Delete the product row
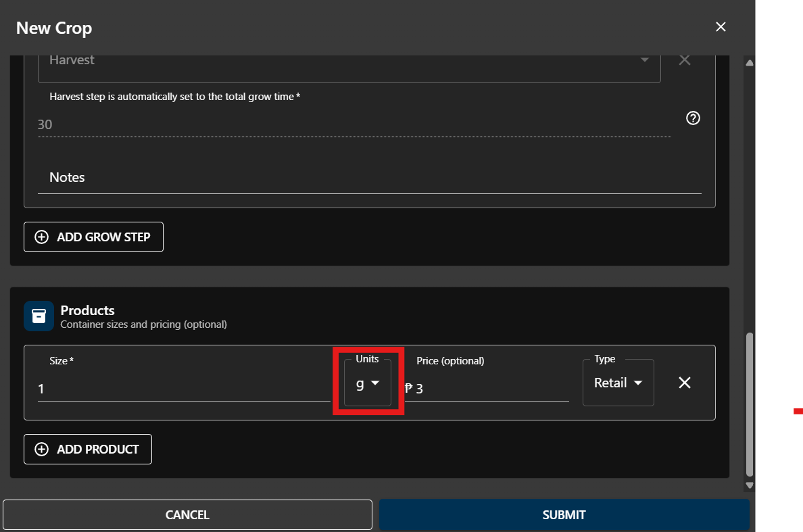This screenshot has width=803, height=532. 685,383
